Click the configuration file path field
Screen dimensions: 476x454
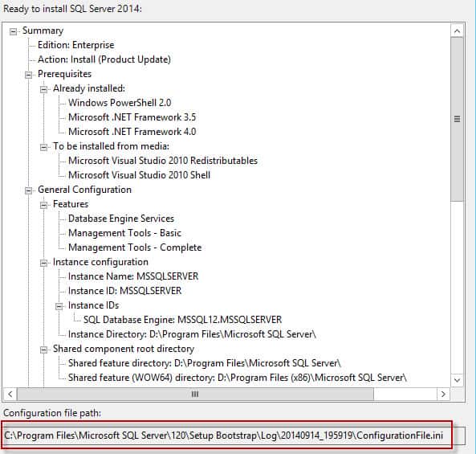click(x=233, y=436)
